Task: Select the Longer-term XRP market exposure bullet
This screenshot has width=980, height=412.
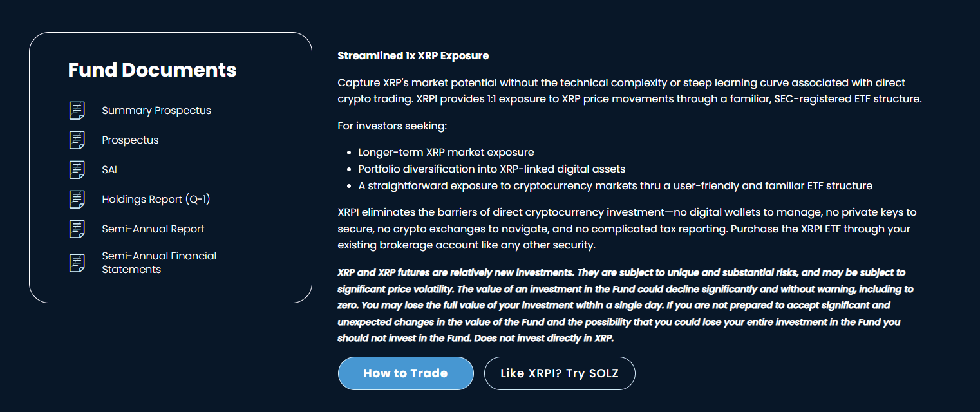Action: [x=446, y=152]
